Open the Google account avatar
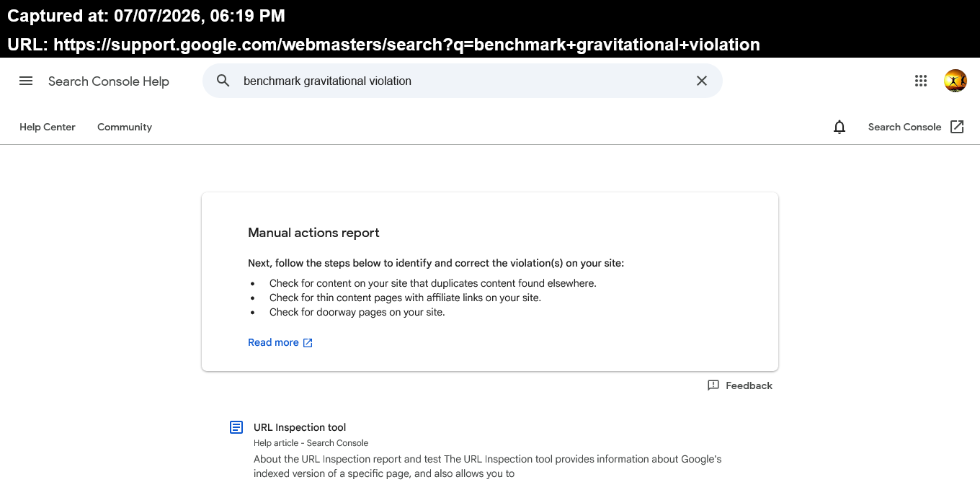Viewport: 980px width, 482px height. pyautogui.click(x=955, y=81)
